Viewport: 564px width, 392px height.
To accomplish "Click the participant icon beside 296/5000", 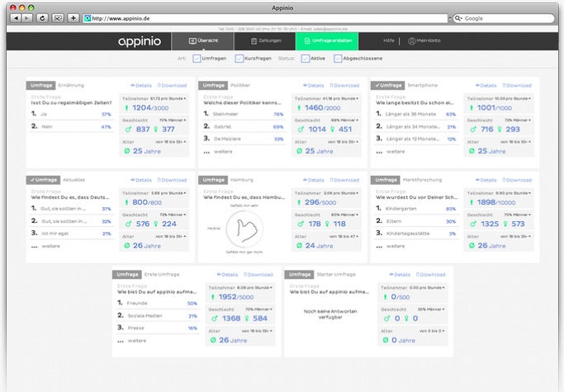I will 299,202.
